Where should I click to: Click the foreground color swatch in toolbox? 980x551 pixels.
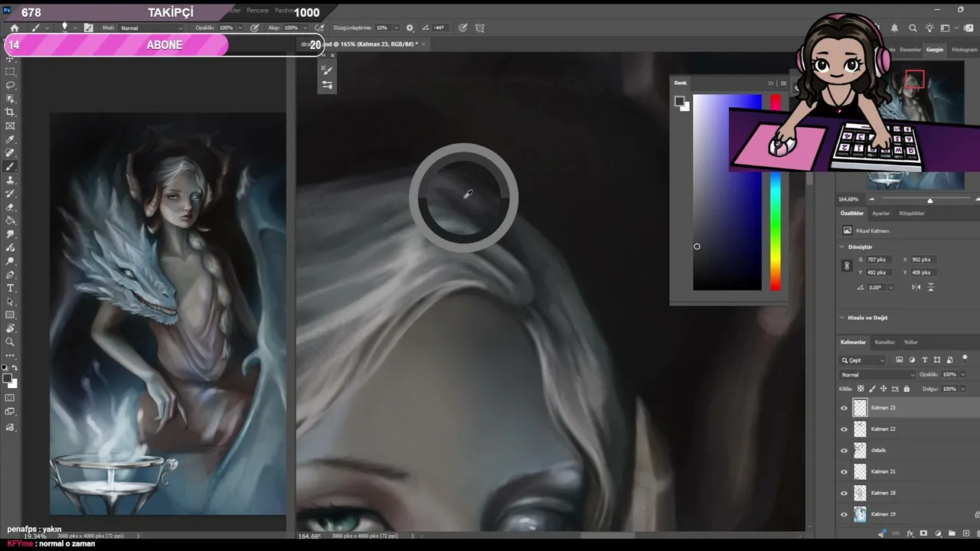pyautogui.click(x=8, y=378)
